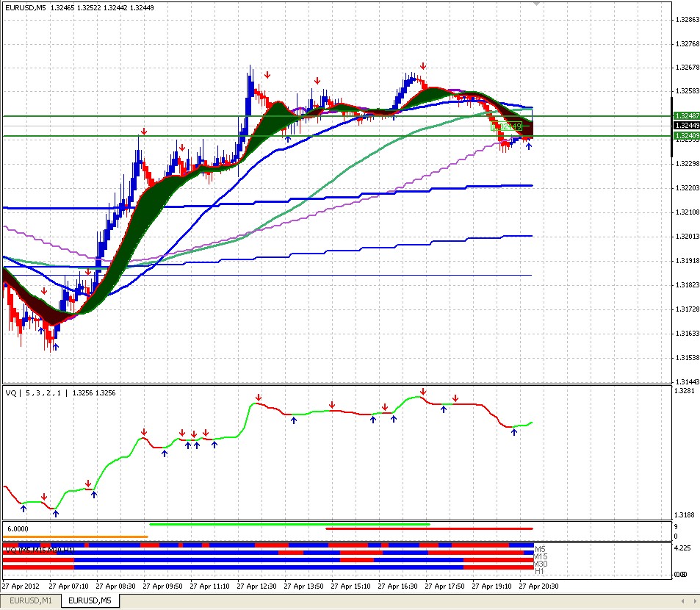Click the green line in the 6.0000 panel
The image size is (700, 610).
(289, 524)
